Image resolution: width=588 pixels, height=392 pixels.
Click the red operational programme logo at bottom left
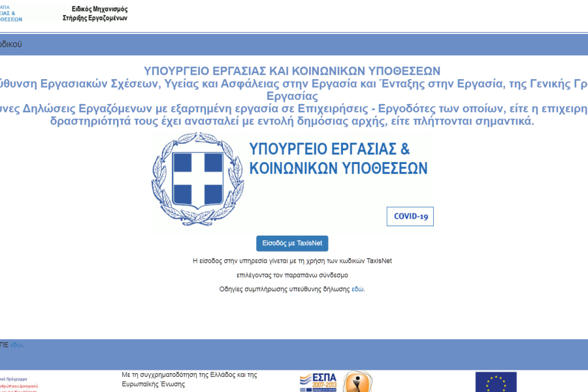(x=19, y=385)
